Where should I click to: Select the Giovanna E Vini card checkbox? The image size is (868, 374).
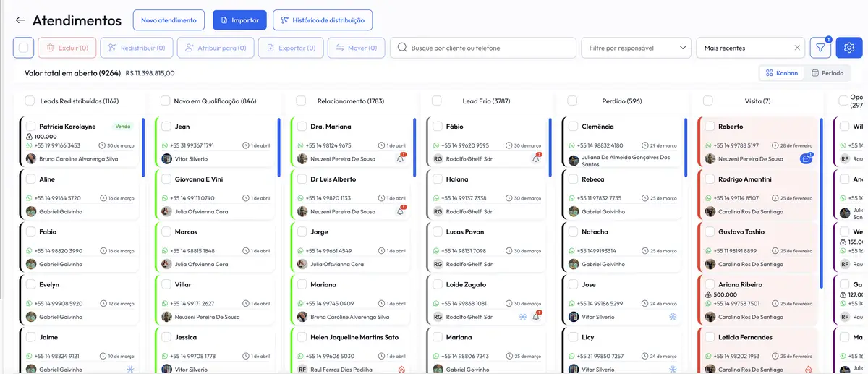click(x=166, y=179)
